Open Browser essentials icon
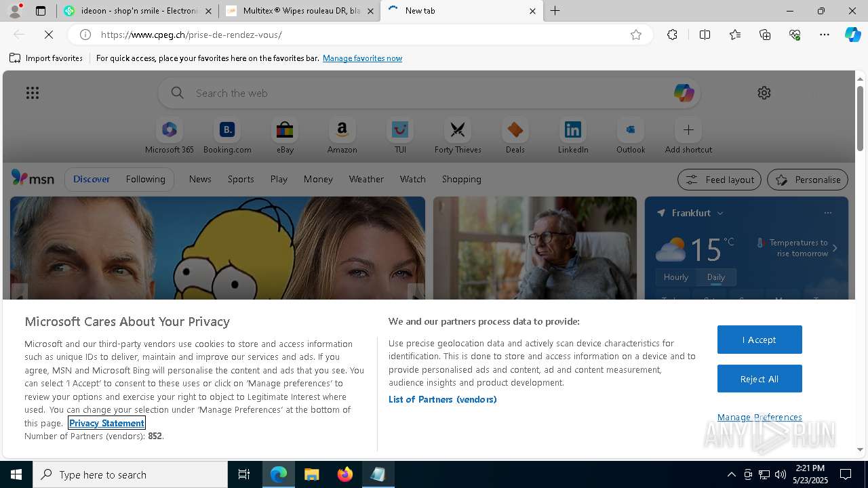Viewport: 868px width, 488px height. (x=795, y=35)
